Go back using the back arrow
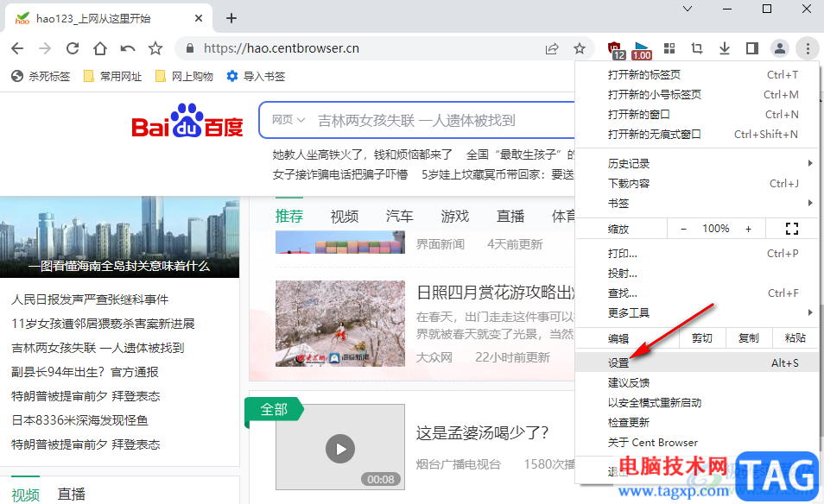This screenshot has width=824, height=504. (x=17, y=49)
